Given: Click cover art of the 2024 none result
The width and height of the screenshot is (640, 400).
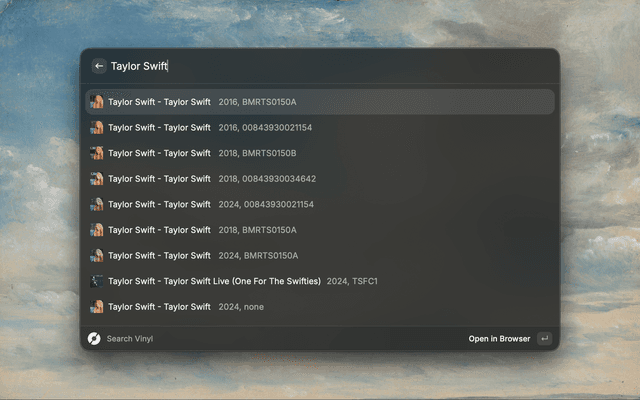Looking at the screenshot, I should (x=97, y=306).
